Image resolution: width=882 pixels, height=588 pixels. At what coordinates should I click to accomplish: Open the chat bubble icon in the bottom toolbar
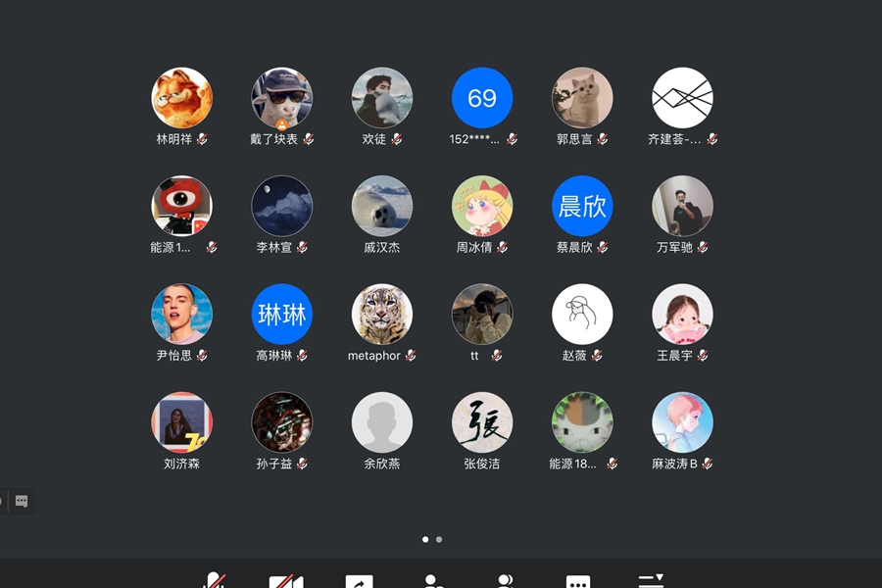(x=578, y=581)
